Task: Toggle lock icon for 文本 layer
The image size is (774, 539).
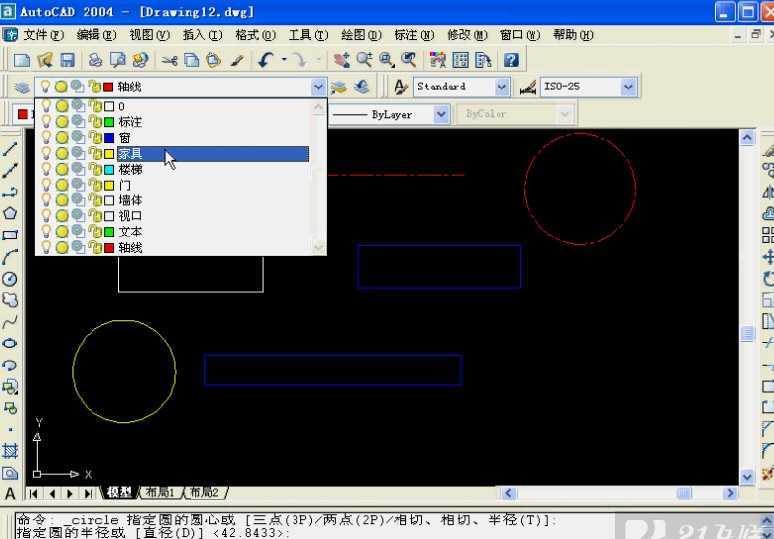Action: (x=95, y=231)
